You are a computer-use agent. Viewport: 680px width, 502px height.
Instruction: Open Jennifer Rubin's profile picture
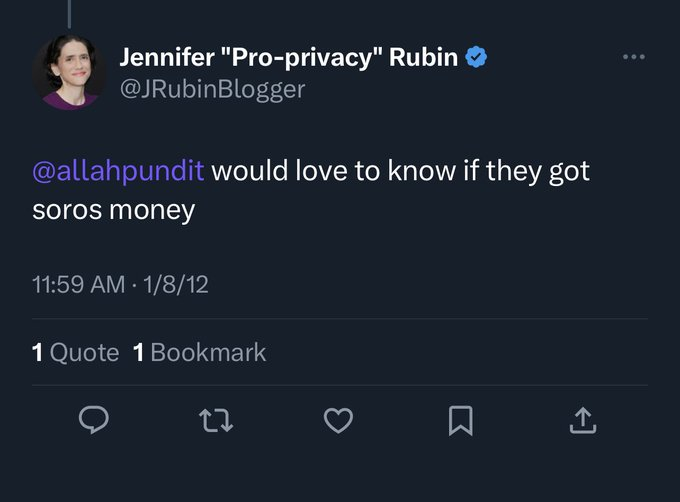69,72
